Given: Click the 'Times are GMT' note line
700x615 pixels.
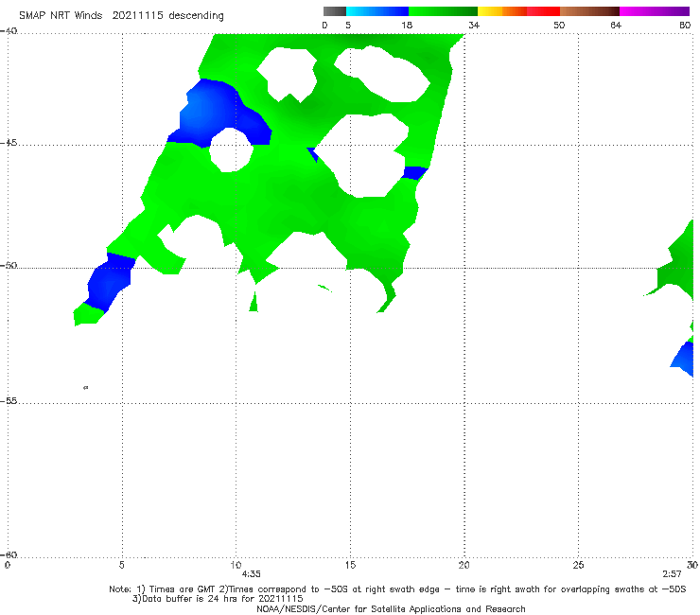Looking at the screenshot, I should coord(397,589).
